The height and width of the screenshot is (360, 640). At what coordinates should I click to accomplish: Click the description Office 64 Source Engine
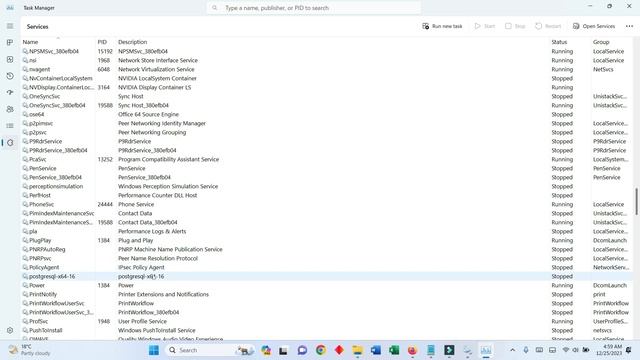pos(148,114)
